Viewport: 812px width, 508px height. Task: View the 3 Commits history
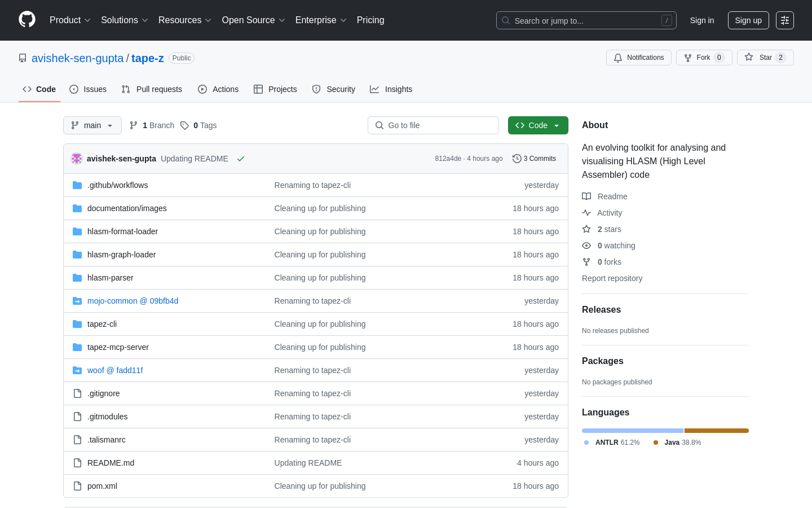coord(534,159)
